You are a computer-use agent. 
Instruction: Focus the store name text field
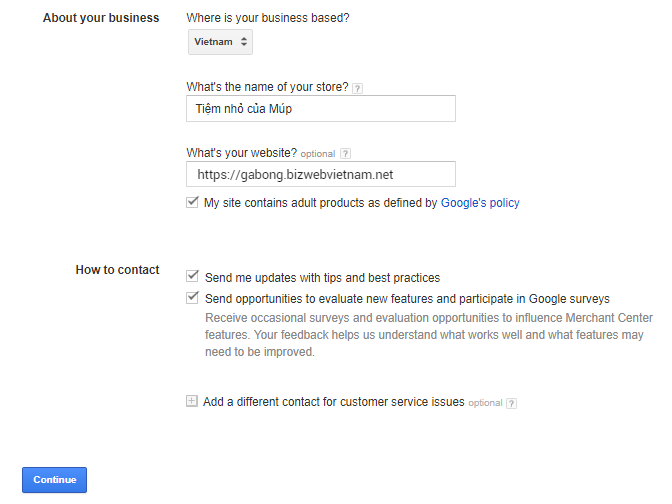coord(320,108)
